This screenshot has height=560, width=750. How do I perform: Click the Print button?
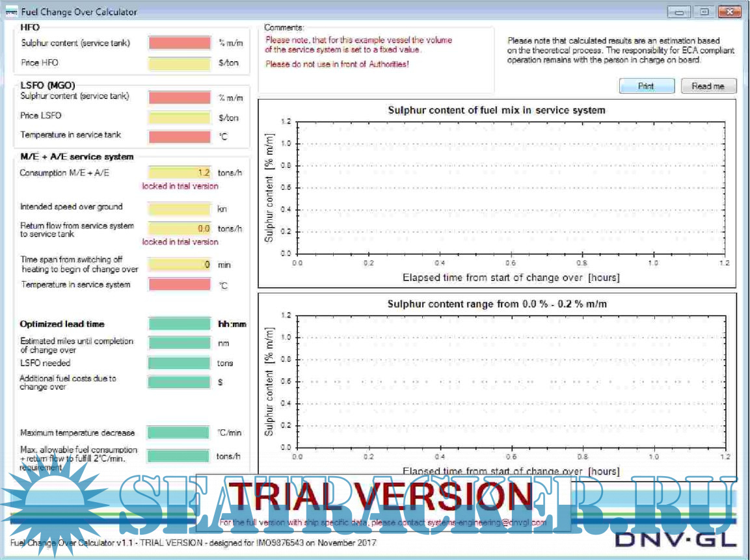click(646, 86)
